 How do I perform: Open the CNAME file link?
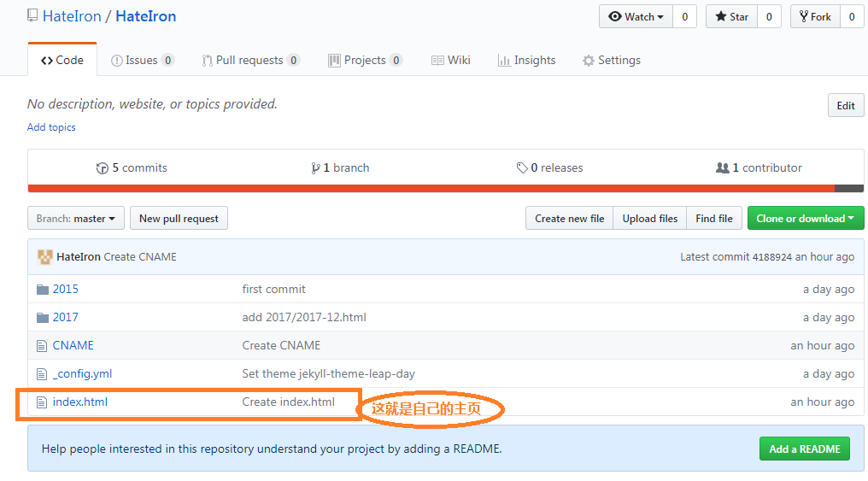tap(73, 345)
